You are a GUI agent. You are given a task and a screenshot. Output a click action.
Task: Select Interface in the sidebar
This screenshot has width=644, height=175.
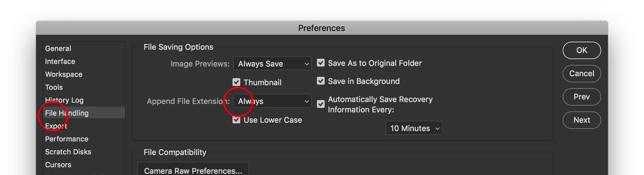(x=60, y=61)
